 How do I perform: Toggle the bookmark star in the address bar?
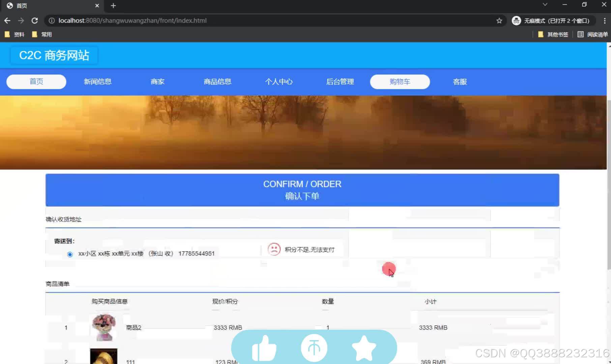(499, 21)
